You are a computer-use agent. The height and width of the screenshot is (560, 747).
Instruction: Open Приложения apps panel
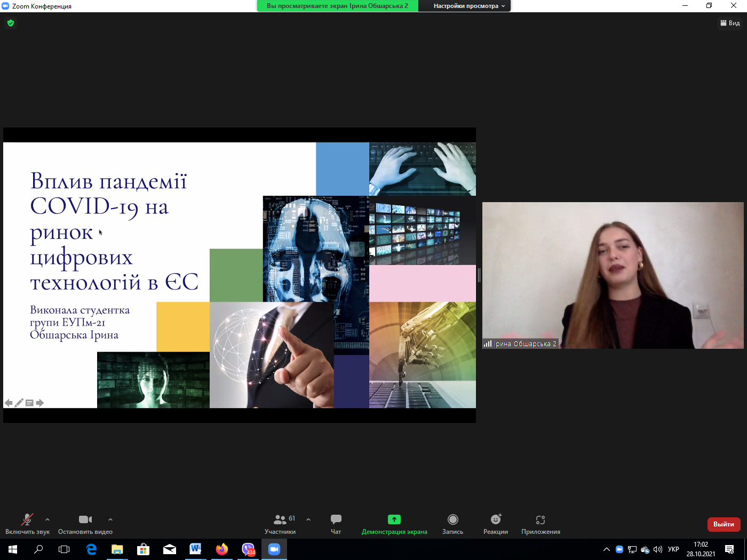click(541, 524)
